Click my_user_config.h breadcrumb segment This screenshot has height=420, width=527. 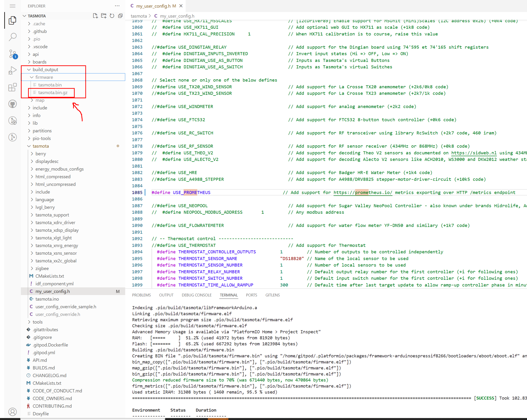point(177,16)
